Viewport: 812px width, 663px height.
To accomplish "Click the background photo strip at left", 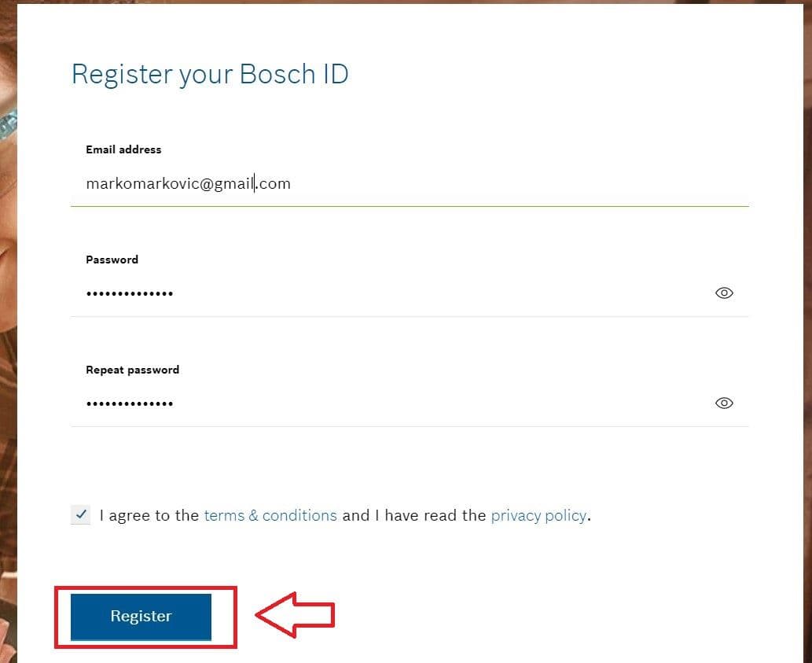I will [9, 332].
